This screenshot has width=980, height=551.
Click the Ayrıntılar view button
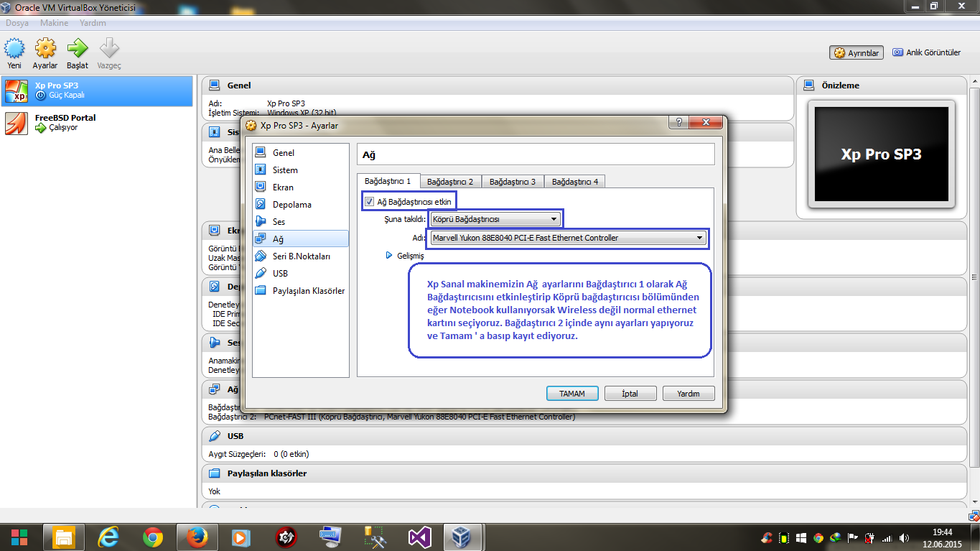coord(857,53)
